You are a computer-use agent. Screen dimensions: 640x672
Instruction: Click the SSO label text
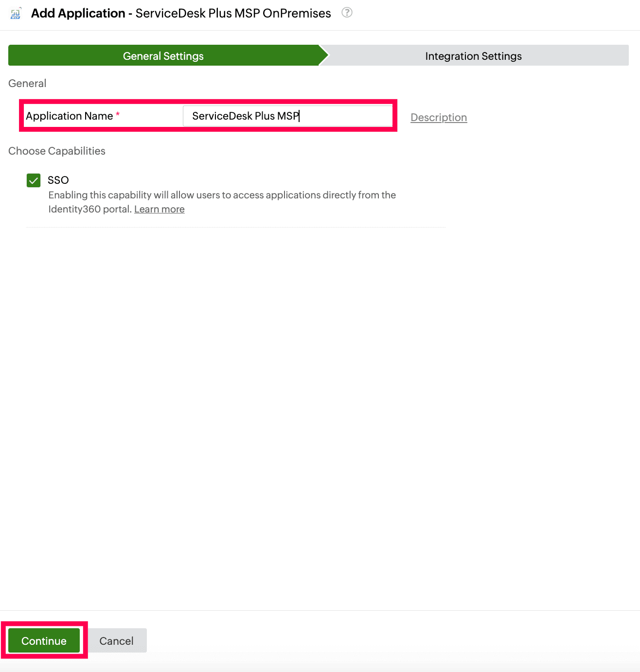58,180
